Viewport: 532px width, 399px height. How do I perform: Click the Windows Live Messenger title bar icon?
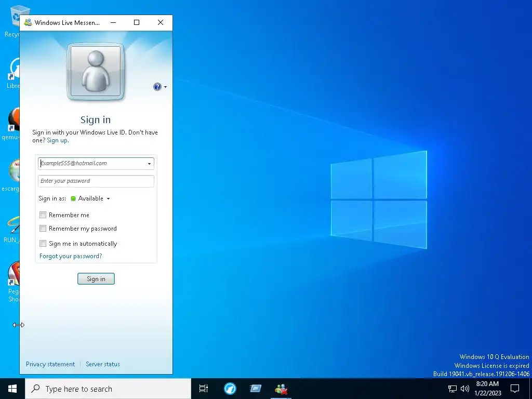pos(28,23)
